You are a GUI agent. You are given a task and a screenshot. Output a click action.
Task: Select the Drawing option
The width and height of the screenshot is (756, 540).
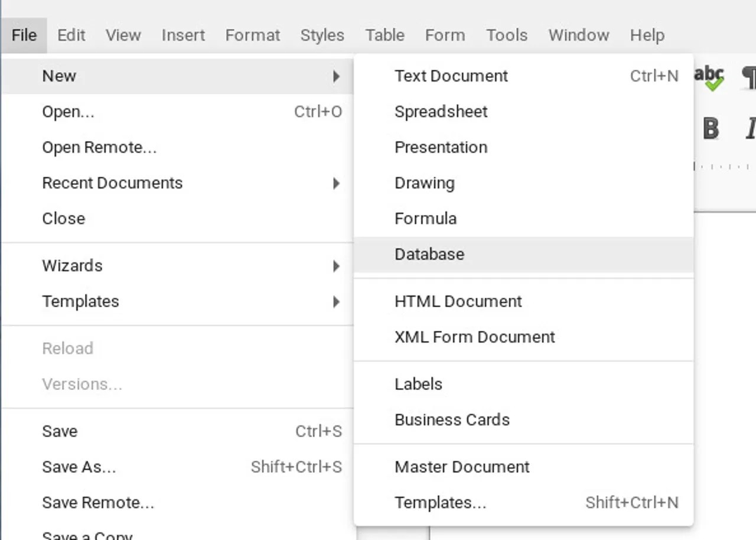424,183
